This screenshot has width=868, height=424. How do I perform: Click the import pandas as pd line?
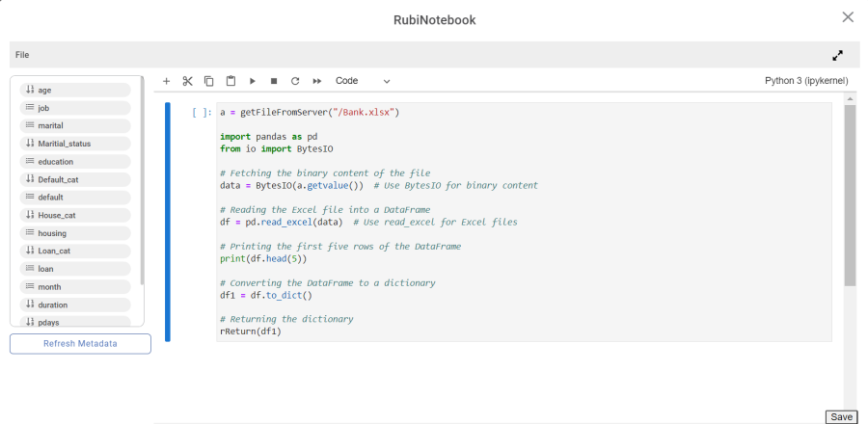point(268,137)
